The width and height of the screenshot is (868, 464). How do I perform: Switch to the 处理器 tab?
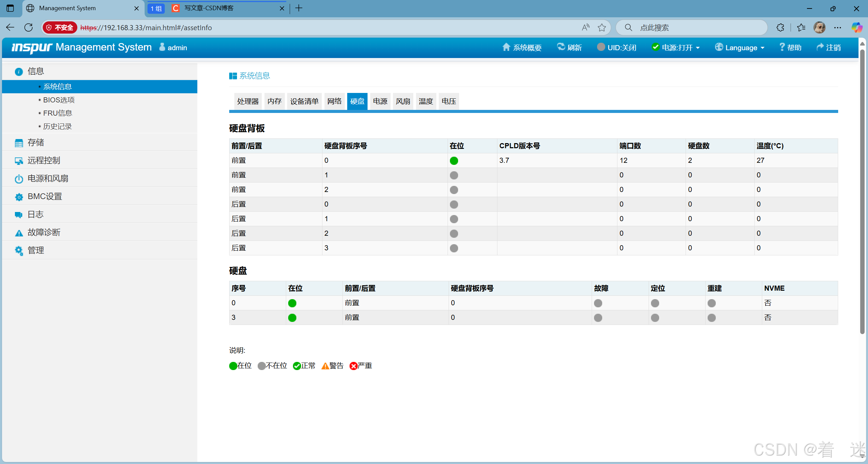[x=248, y=101]
